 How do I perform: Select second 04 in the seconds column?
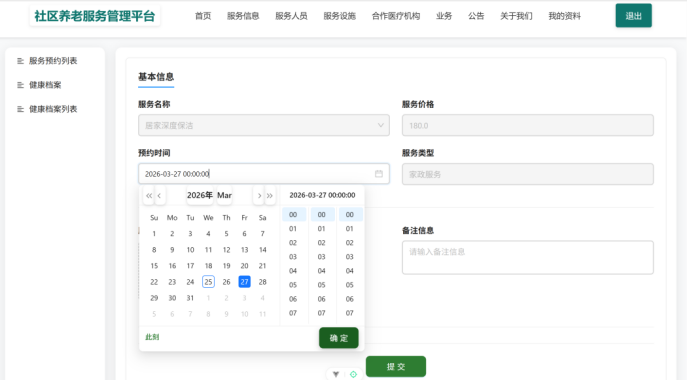pyautogui.click(x=350, y=271)
